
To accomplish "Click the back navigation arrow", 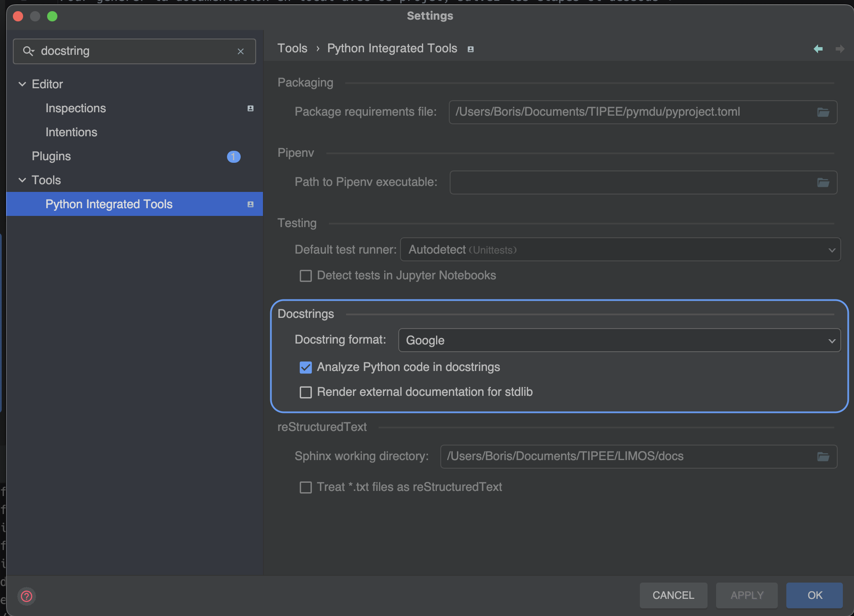I will point(818,49).
